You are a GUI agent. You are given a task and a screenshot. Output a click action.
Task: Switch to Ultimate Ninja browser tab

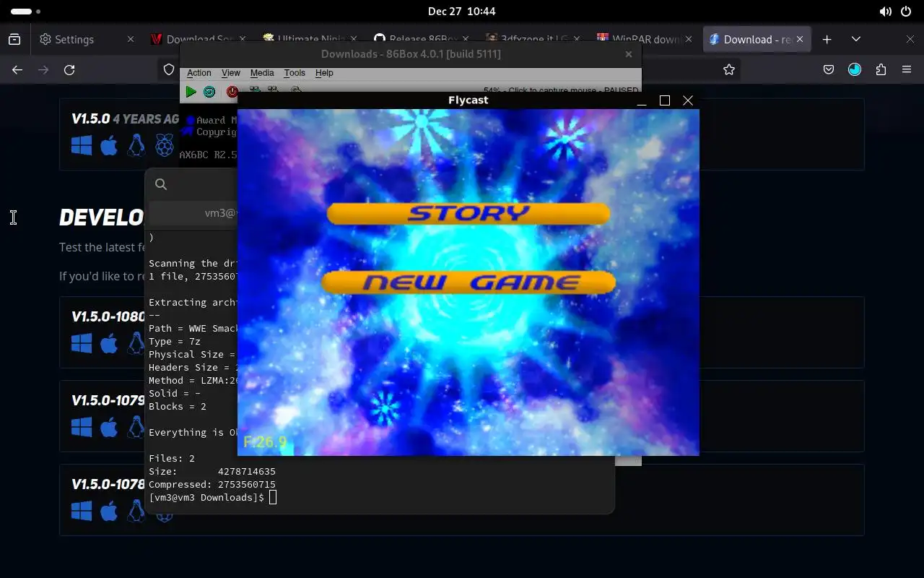point(309,39)
